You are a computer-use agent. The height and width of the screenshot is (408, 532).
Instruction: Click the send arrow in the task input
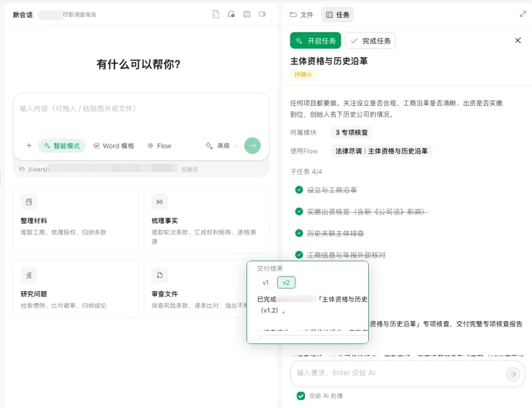(513, 374)
